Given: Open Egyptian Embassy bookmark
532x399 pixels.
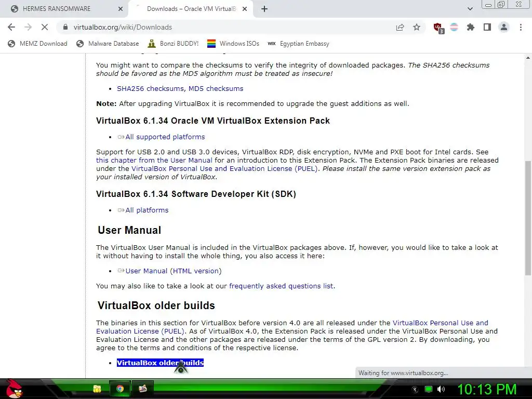Looking at the screenshot, I should [x=299, y=44].
